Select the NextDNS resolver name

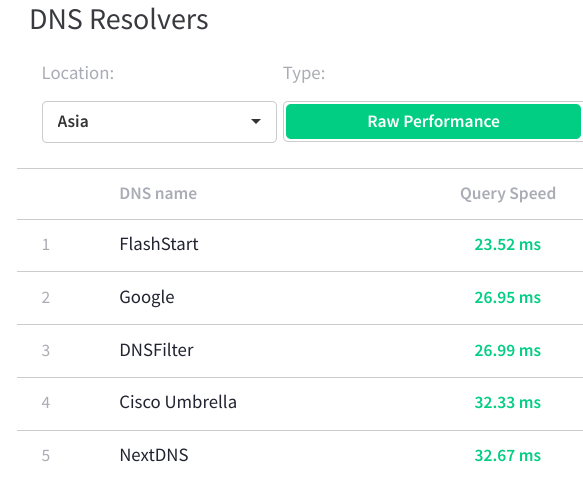(154, 455)
